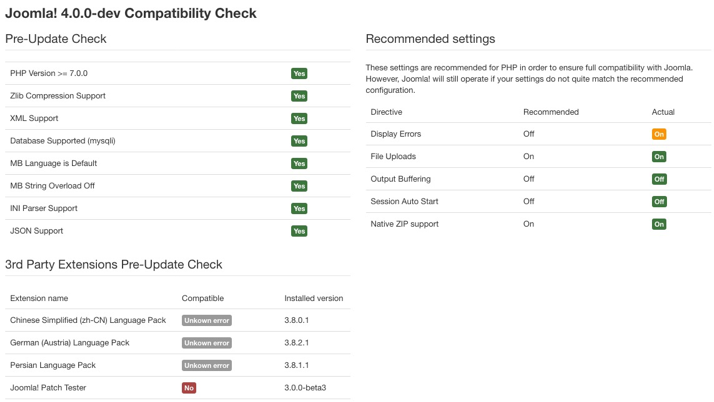Screen dimensions: 714x402
Task: Click the Off badge for Output Buffering
Action: pos(659,179)
